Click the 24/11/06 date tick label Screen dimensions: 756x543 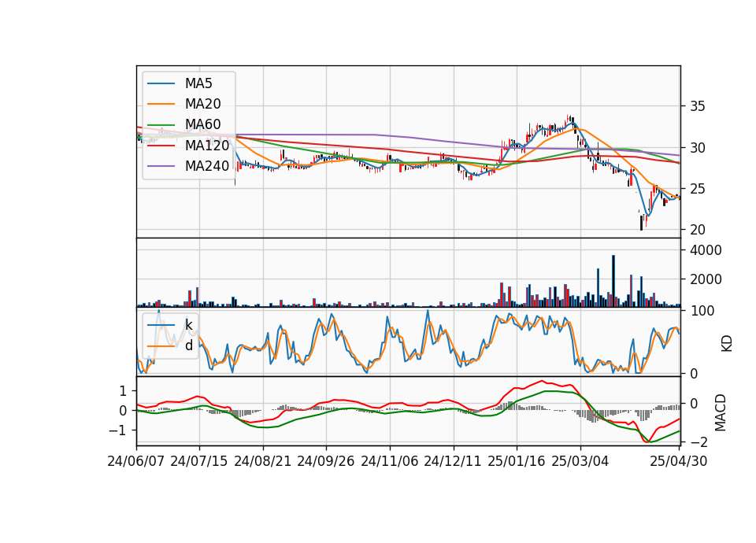(389, 461)
